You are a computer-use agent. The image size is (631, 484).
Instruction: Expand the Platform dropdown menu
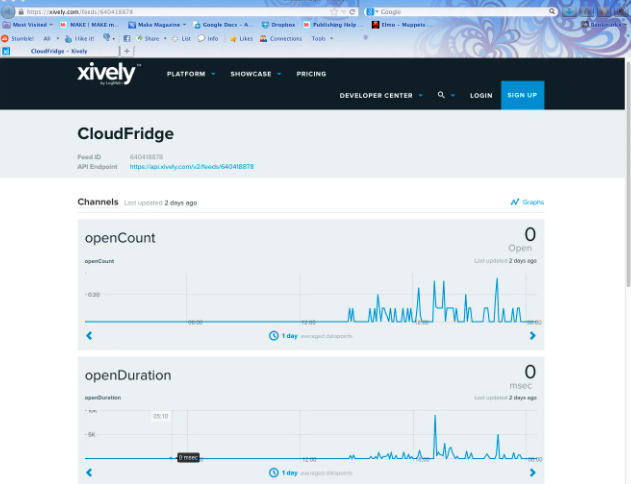pyautogui.click(x=190, y=74)
